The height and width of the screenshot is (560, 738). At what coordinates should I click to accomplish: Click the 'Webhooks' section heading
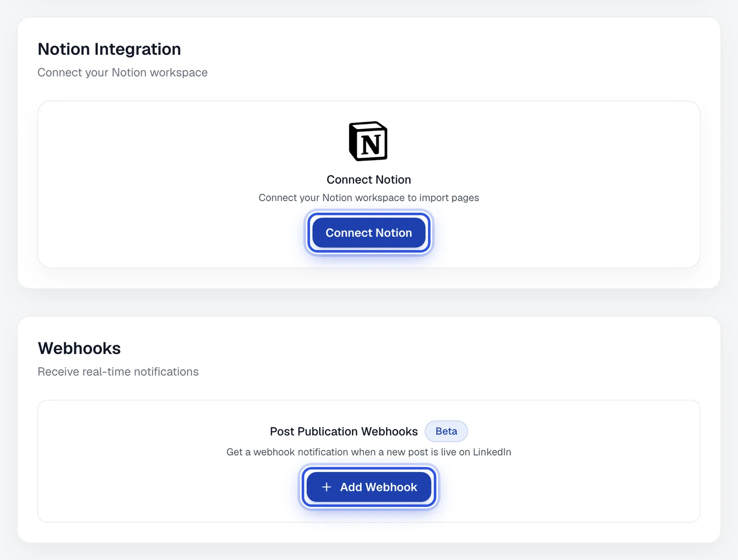(x=79, y=348)
